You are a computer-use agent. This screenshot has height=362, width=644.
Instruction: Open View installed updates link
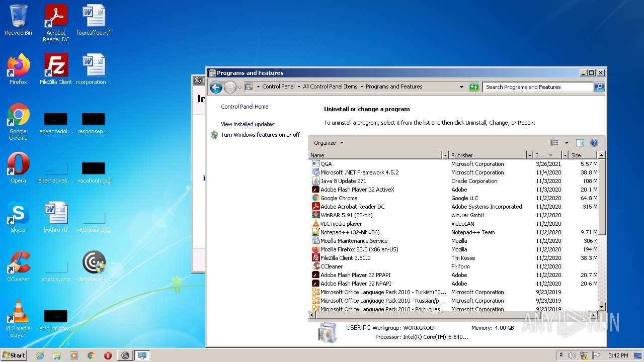[248, 124]
